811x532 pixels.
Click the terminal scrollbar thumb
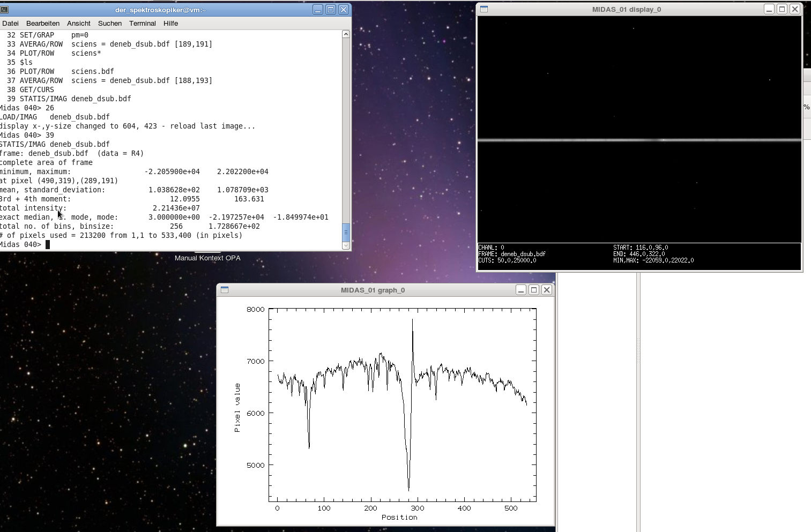point(346,232)
